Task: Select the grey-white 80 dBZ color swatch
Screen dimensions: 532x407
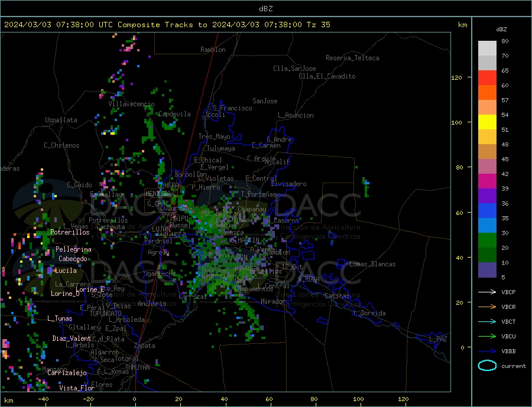Action: point(487,48)
